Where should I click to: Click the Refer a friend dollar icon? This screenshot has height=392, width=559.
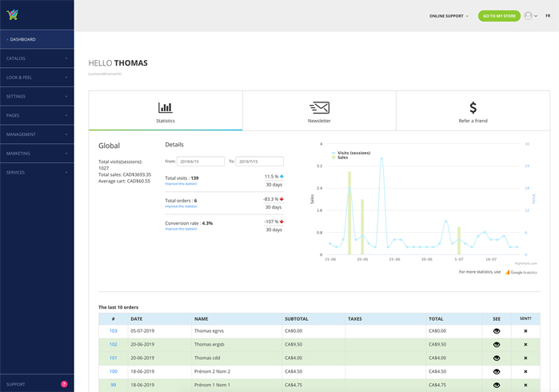pos(473,107)
